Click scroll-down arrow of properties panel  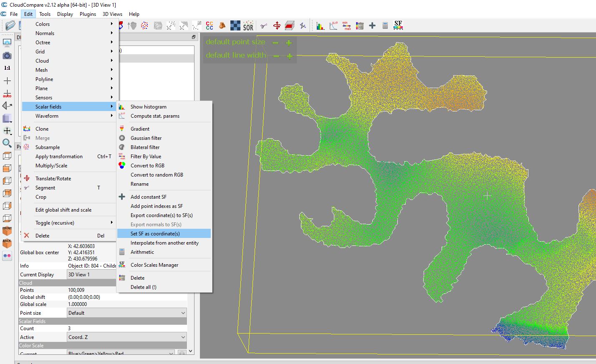point(191,351)
